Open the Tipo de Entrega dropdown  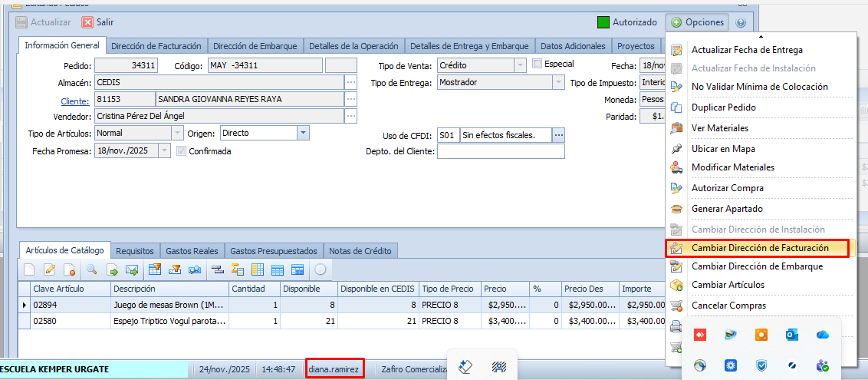[x=559, y=82]
